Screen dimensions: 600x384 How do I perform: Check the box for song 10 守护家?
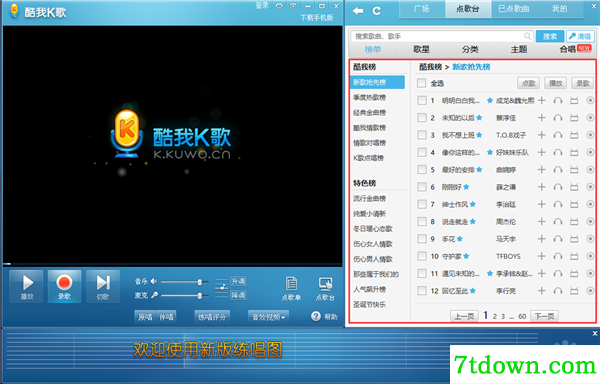(x=422, y=256)
